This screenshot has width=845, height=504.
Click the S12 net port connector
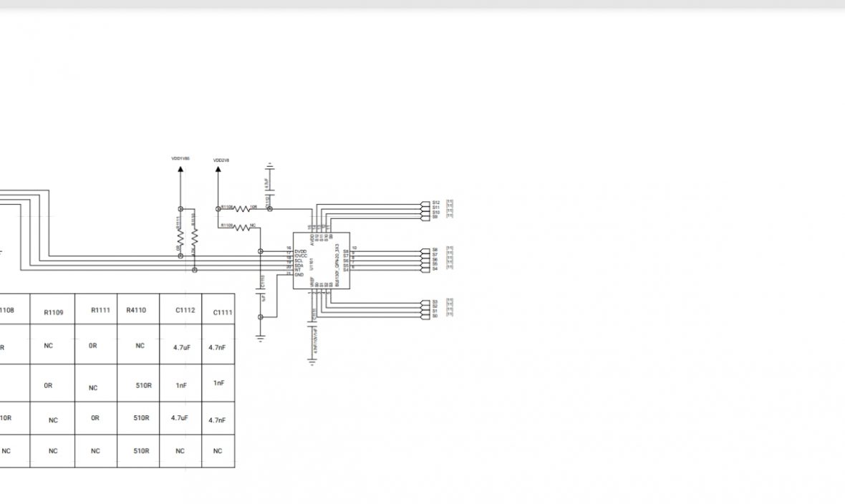[426, 203]
